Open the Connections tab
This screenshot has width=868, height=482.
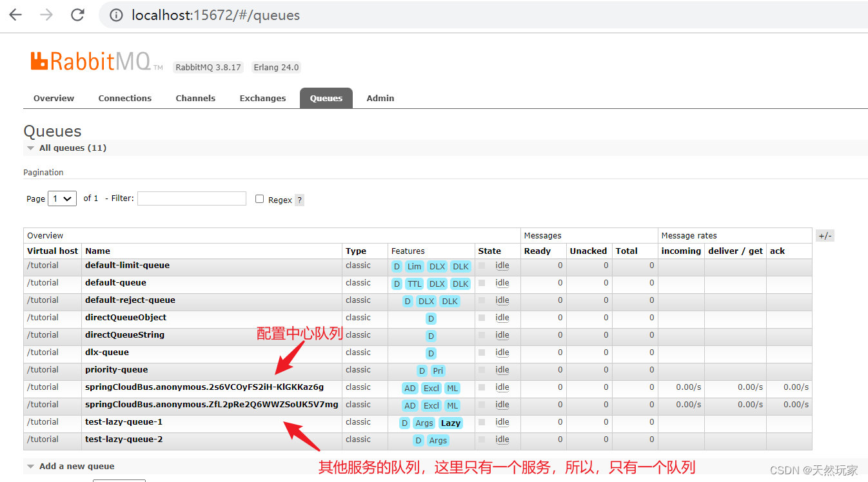(x=125, y=98)
